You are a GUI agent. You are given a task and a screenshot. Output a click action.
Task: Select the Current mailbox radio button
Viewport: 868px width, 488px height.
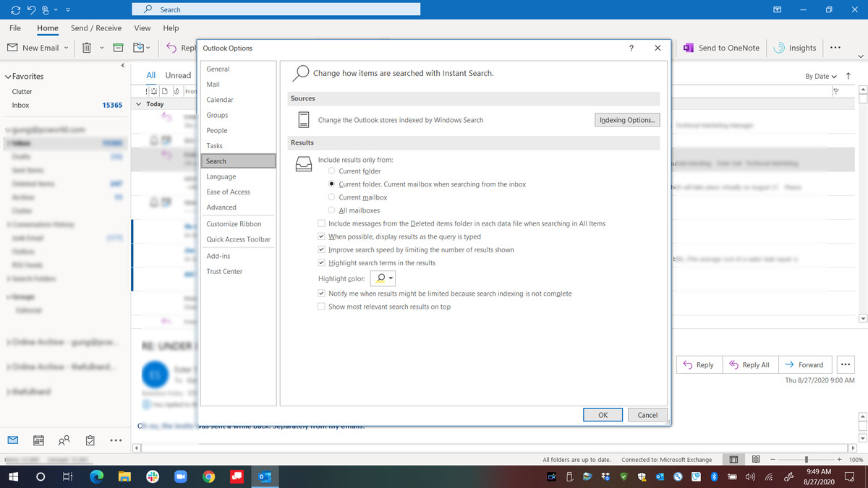point(331,197)
